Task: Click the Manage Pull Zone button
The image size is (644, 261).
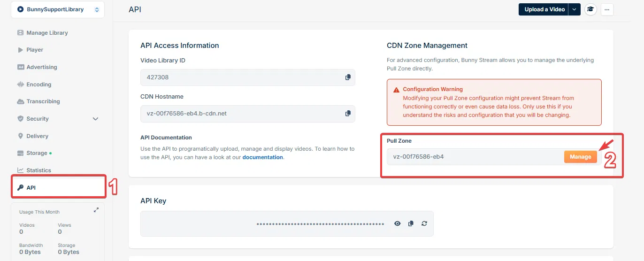Action: (581, 157)
